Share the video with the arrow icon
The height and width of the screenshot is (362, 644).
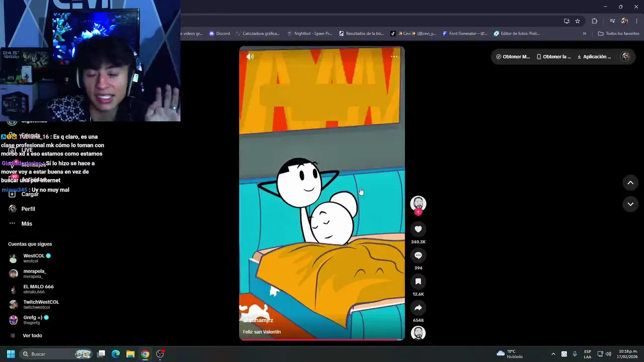(418, 308)
